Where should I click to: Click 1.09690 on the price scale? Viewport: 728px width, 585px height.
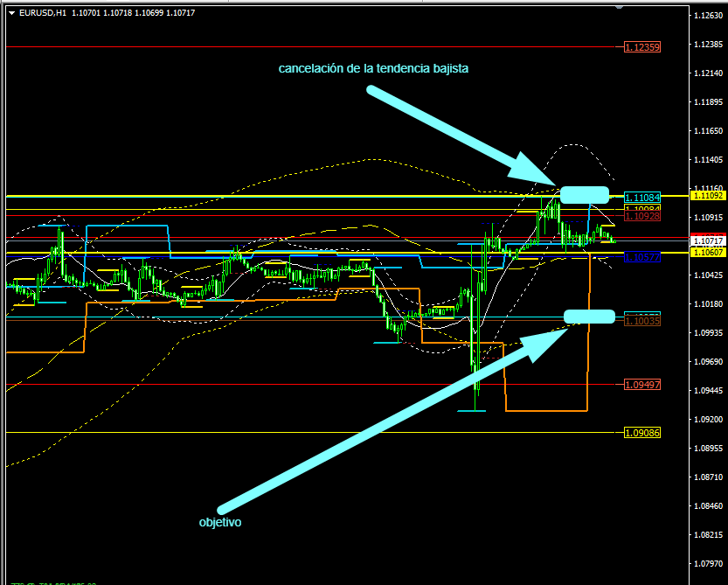click(x=709, y=361)
